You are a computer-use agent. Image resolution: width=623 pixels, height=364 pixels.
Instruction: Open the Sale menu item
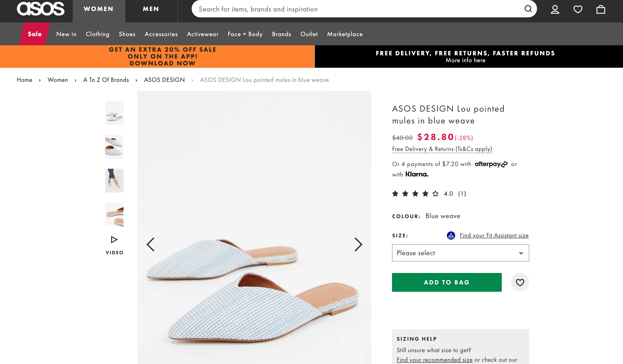click(35, 34)
